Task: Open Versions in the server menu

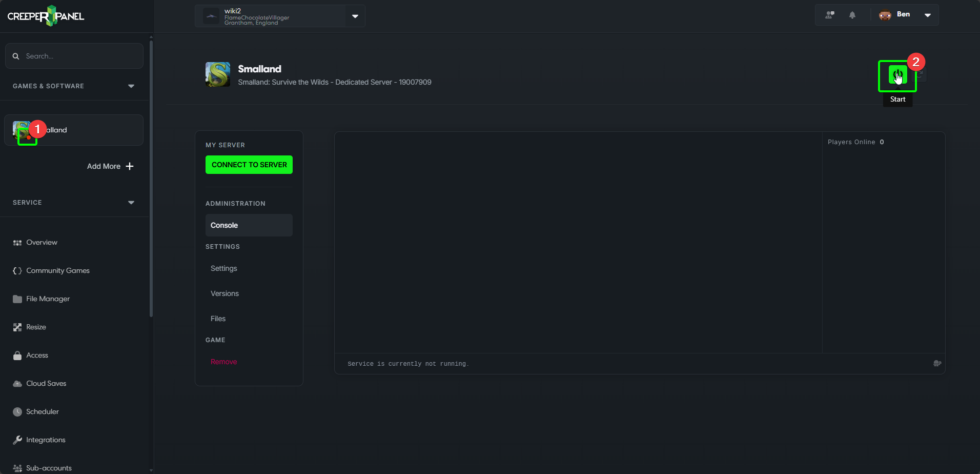Action: point(224,293)
